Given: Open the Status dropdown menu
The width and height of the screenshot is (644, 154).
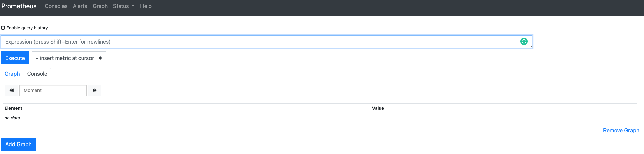Looking at the screenshot, I should 124,6.
